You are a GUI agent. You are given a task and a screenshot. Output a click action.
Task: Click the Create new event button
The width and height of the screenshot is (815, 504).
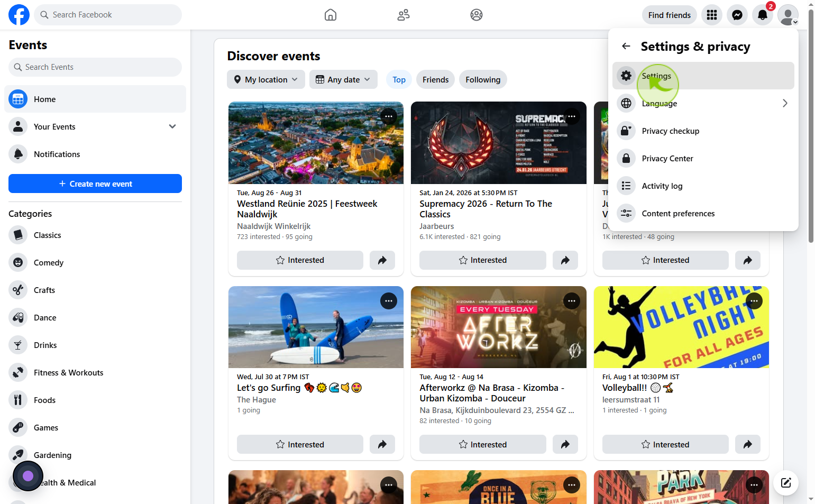click(95, 184)
